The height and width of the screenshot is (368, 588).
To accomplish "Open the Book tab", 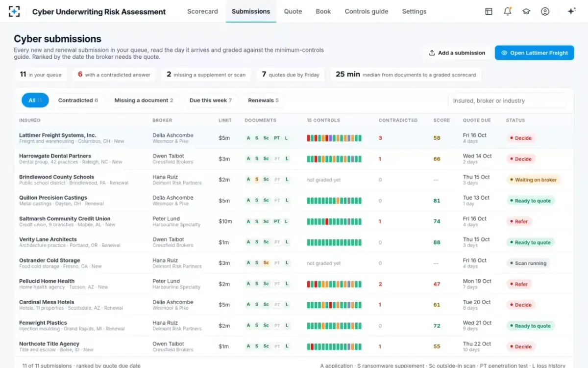I will coord(323,11).
